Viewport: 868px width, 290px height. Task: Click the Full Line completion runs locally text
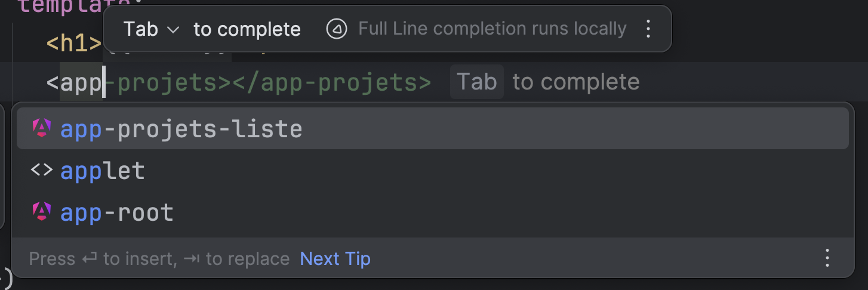tap(493, 29)
